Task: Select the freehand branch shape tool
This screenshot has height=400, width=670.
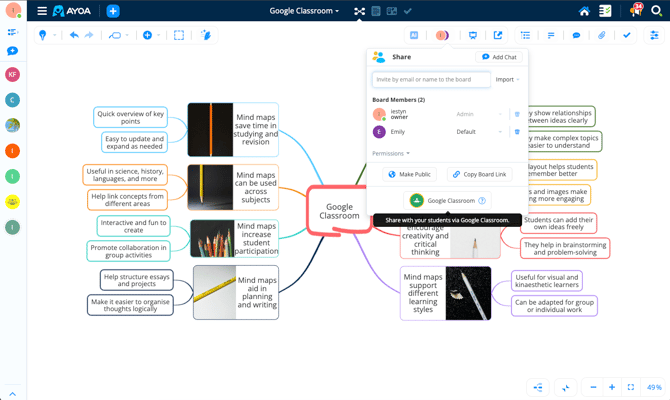Action: click(115, 35)
